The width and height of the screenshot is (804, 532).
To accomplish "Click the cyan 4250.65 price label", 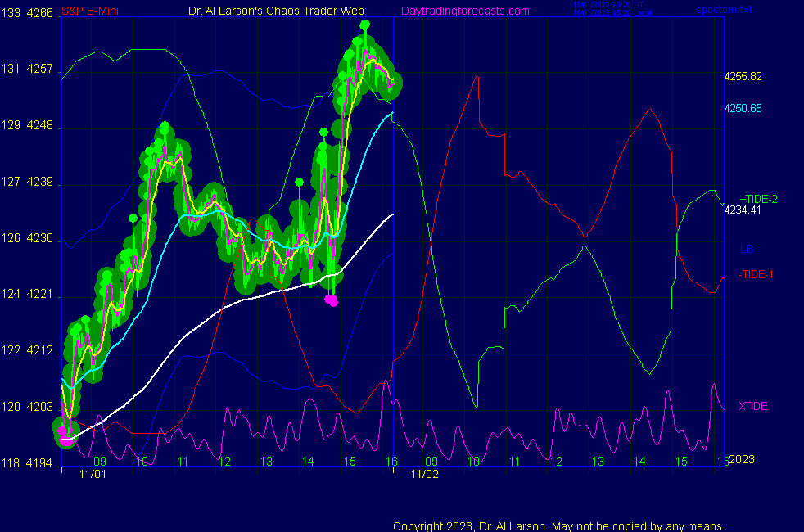I will [x=743, y=108].
